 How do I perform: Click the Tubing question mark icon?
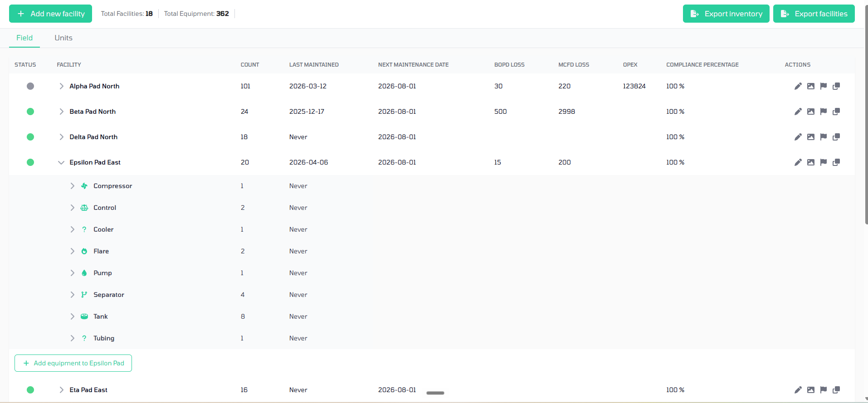tap(84, 338)
